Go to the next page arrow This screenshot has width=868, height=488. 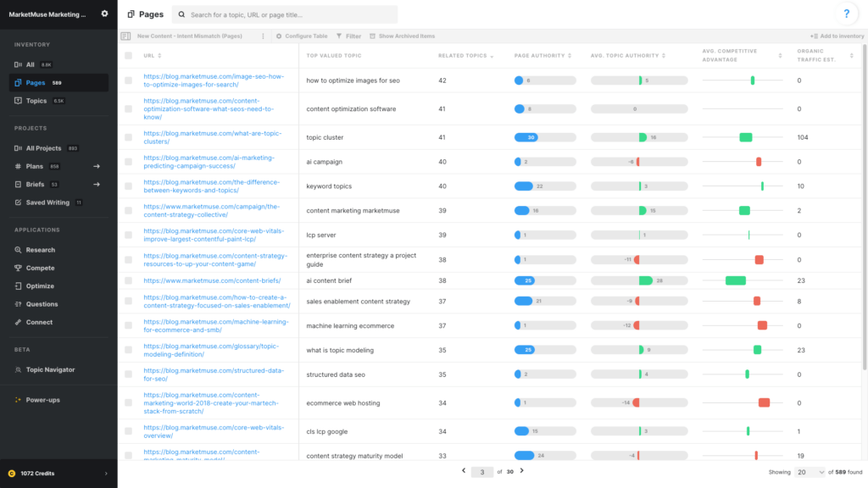pyautogui.click(x=521, y=471)
